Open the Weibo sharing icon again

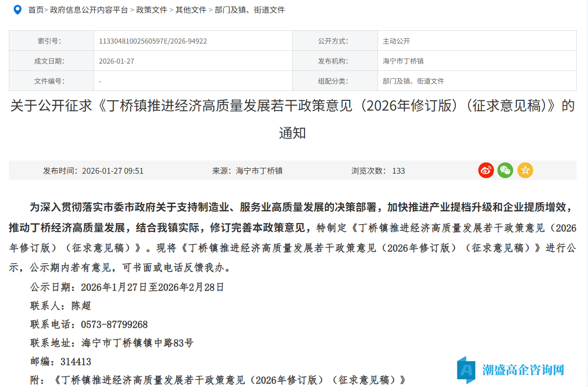pyautogui.click(x=486, y=170)
